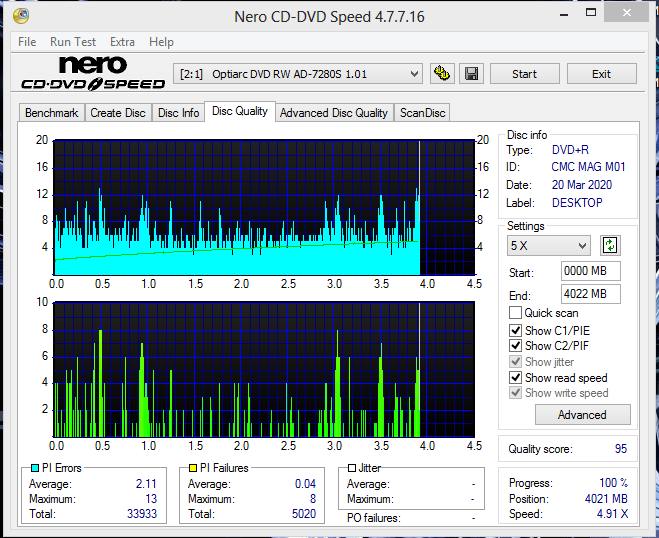Click the PI Errors graph area
Image resolution: width=659 pixels, height=538 pixels.
coord(264,207)
